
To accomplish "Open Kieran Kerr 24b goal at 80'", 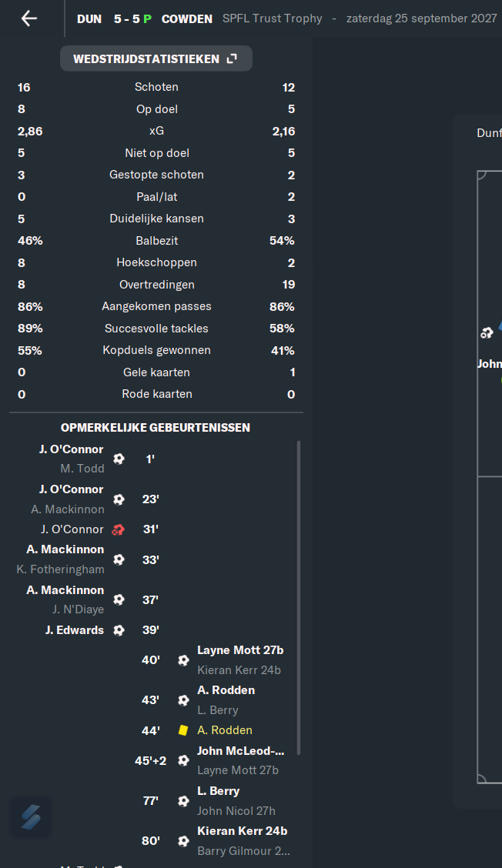I will (x=242, y=831).
